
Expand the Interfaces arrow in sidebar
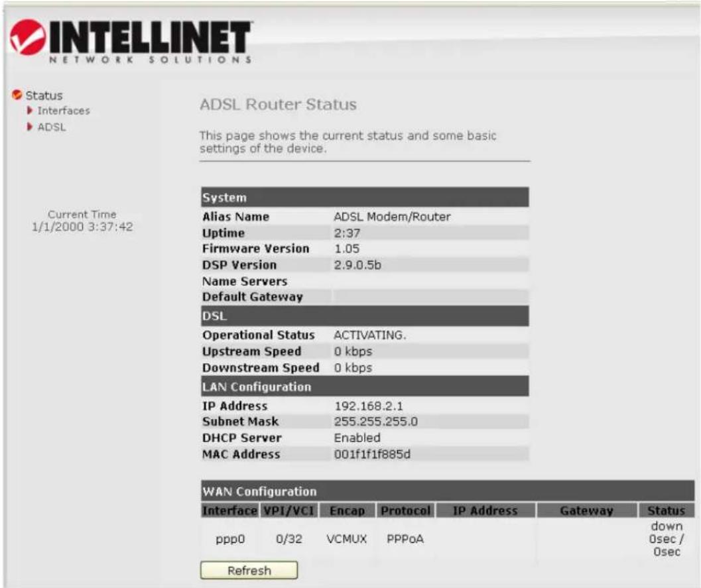coord(30,110)
